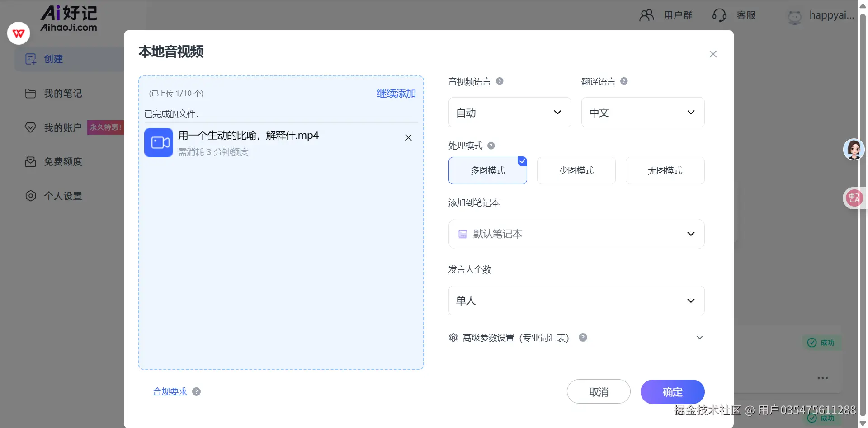The image size is (868, 428).
Task: Click the three-dots more icon
Action: click(823, 378)
